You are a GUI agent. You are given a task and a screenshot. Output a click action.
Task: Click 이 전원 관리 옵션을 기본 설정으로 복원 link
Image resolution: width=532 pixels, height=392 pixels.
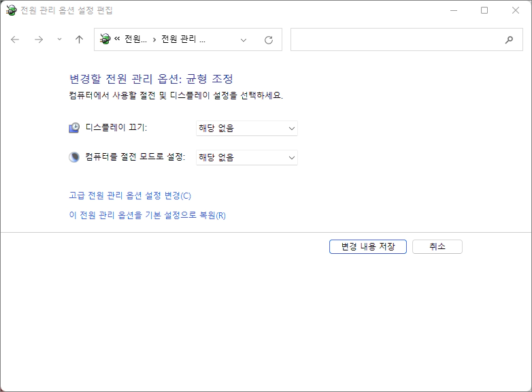[x=147, y=216]
